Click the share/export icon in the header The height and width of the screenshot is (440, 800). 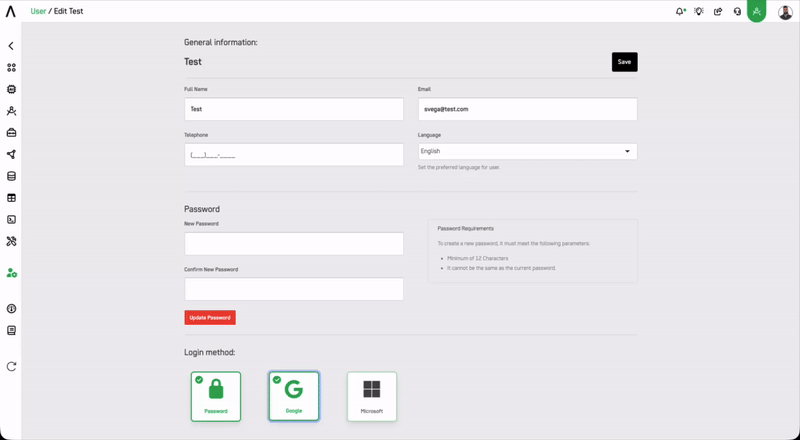(x=718, y=11)
